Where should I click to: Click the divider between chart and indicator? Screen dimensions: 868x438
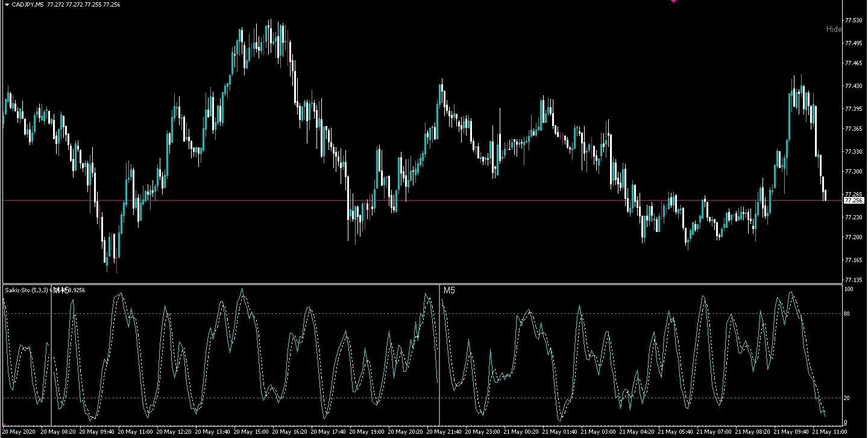click(422, 283)
